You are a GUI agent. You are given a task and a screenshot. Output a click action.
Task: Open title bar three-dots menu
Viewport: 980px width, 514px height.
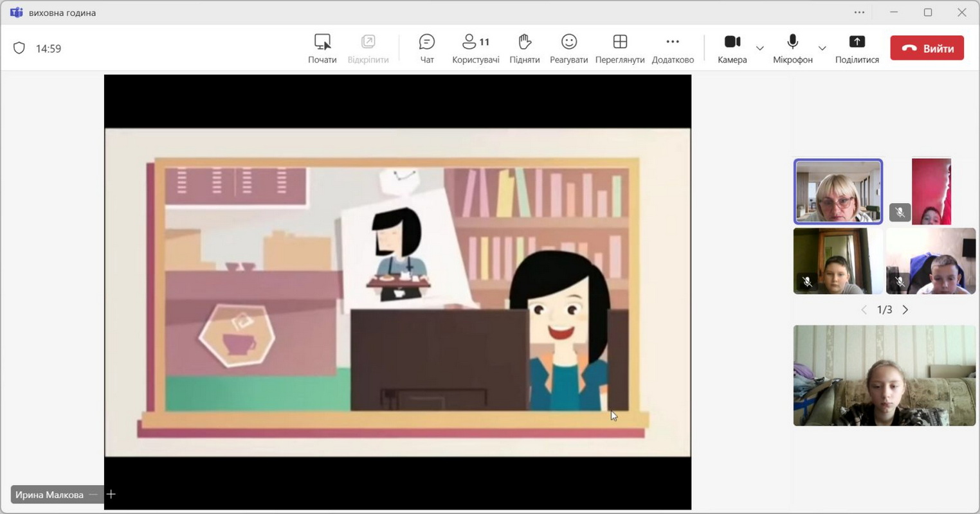[x=859, y=12]
